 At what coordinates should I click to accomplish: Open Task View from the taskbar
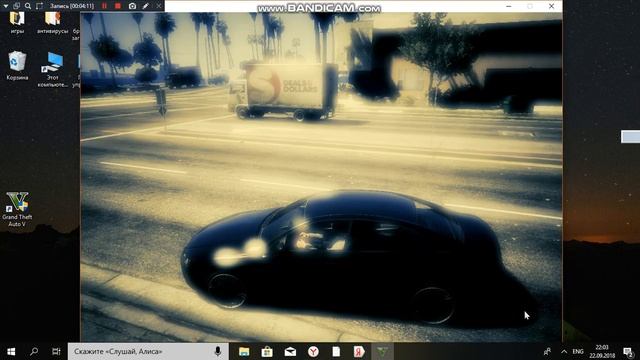pos(56,351)
